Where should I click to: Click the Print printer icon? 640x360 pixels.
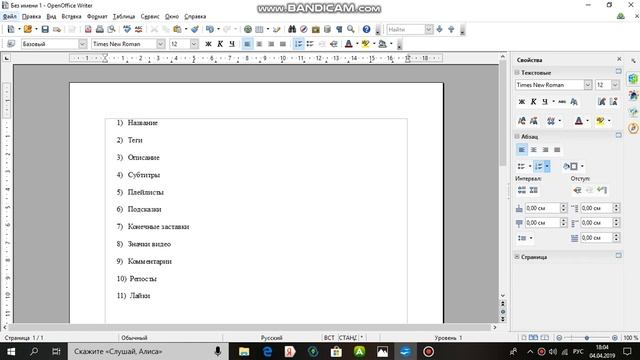point(100,29)
